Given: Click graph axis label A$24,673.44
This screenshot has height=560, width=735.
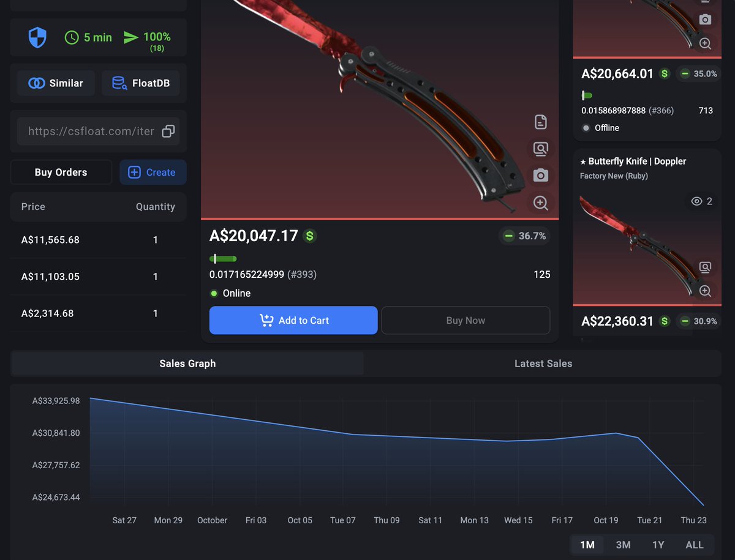Looking at the screenshot, I should (x=56, y=497).
